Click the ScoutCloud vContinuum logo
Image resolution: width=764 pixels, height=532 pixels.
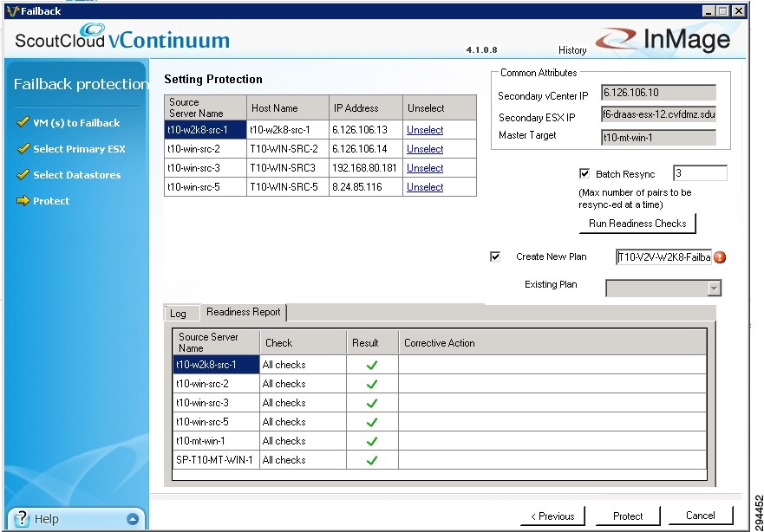pyautogui.click(x=122, y=37)
